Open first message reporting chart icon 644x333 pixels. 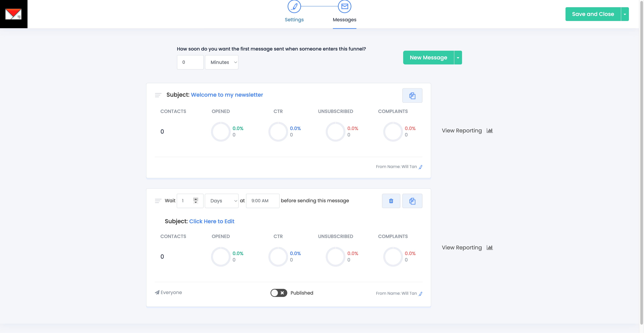coord(490,131)
